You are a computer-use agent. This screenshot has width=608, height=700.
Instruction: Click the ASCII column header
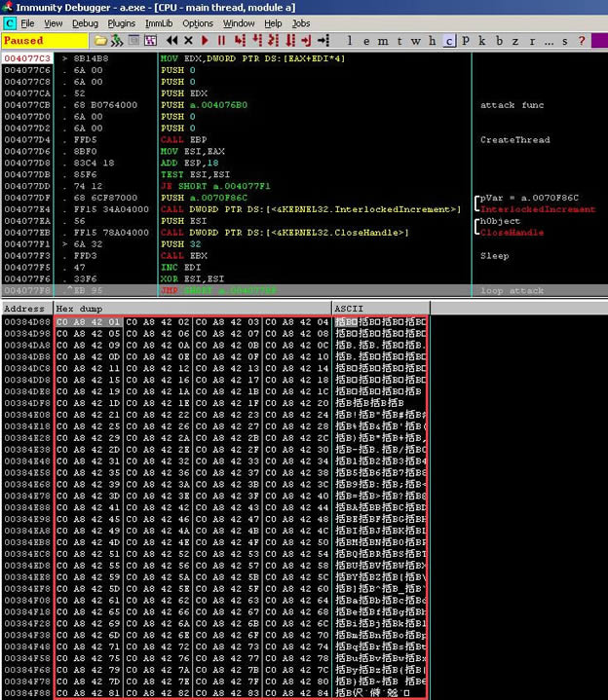tap(378, 308)
